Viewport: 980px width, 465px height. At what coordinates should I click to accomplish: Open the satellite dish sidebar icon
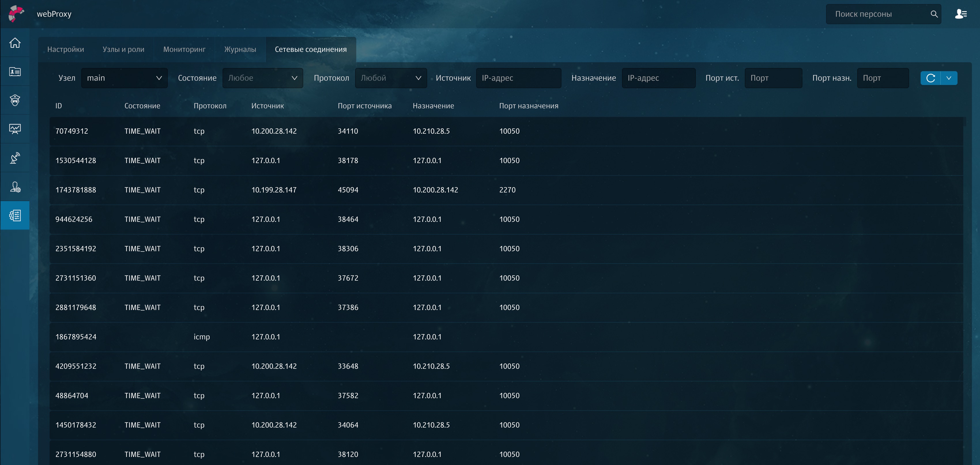15,158
